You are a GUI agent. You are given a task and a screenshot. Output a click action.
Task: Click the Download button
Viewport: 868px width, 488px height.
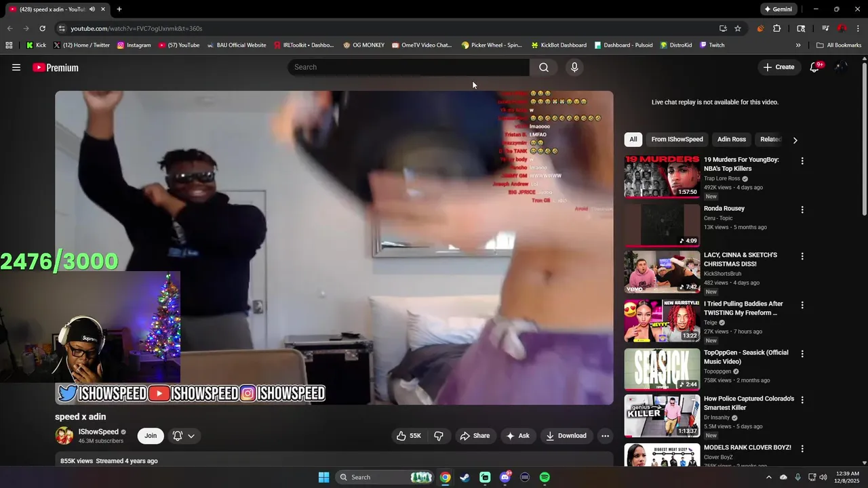(566, 436)
